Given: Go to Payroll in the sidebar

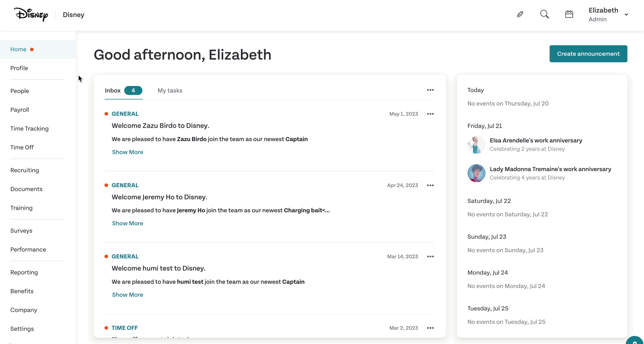Looking at the screenshot, I should click(20, 110).
